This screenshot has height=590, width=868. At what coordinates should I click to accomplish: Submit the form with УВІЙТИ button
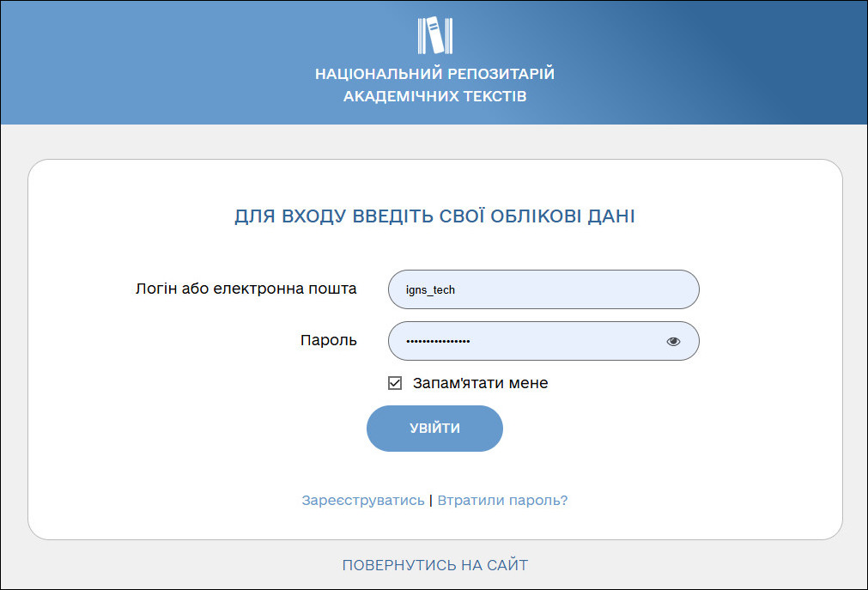click(x=434, y=429)
